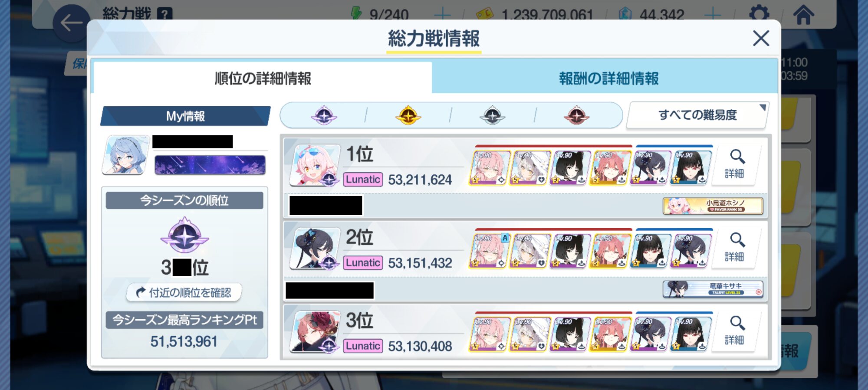Select the purple platinum rank tier icon
The width and height of the screenshot is (868, 390).
tap(324, 115)
